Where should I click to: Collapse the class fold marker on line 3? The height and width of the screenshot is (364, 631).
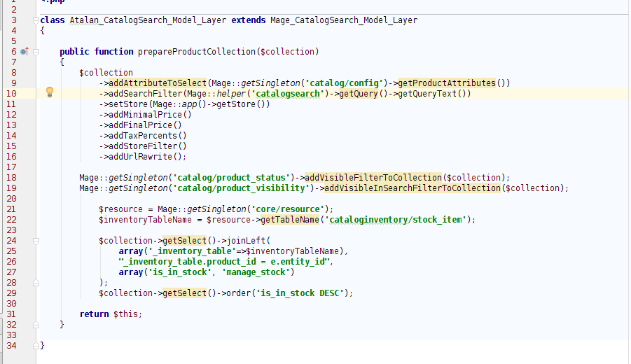(x=36, y=20)
